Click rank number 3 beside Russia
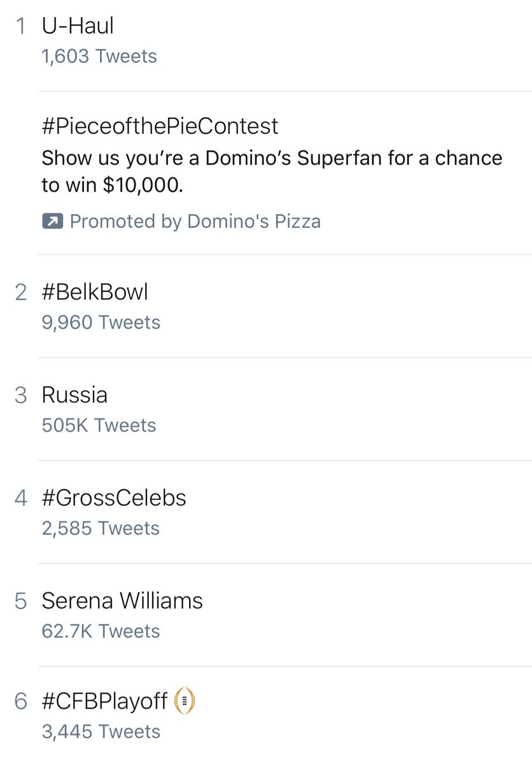The width and height of the screenshot is (532, 764). pos(21,395)
